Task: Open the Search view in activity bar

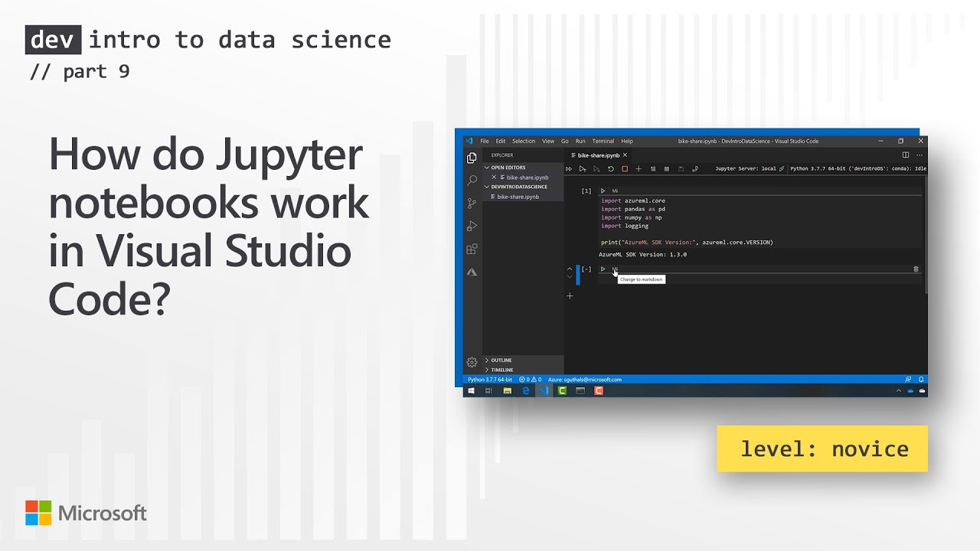Action: click(472, 181)
